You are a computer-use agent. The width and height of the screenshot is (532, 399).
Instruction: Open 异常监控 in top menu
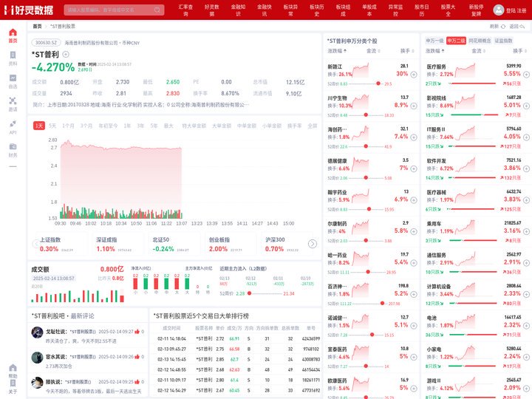(x=395, y=10)
